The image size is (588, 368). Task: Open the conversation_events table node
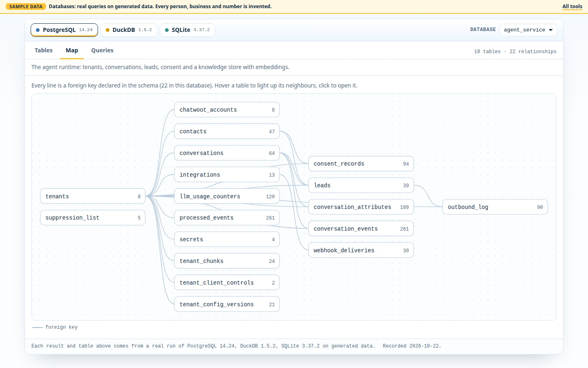click(361, 229)
